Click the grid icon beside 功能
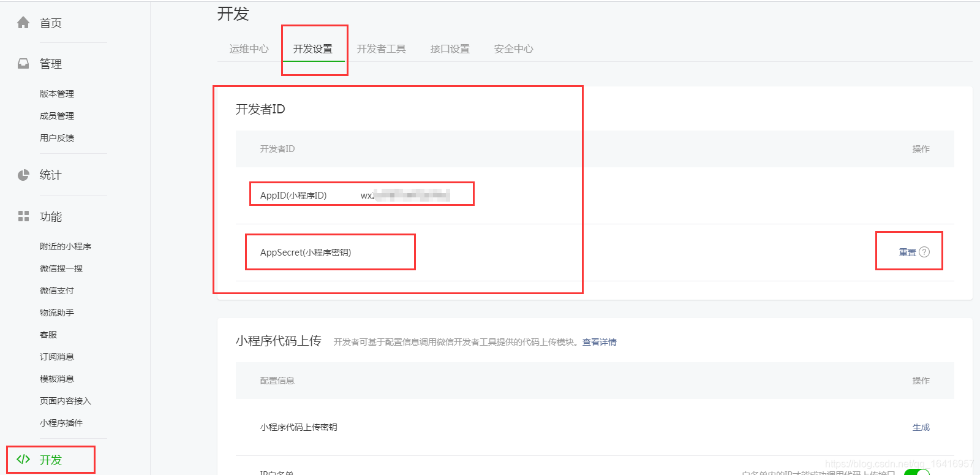 coord(23,216)
